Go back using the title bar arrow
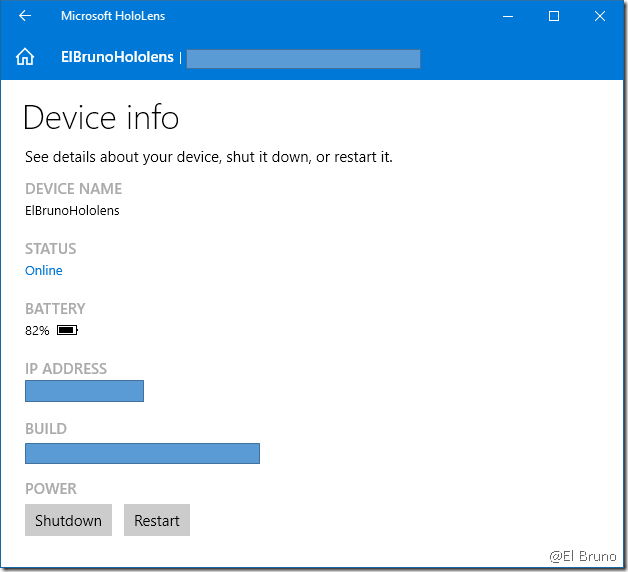This screenshot has width=628, height=572. [x=25, y=16]
